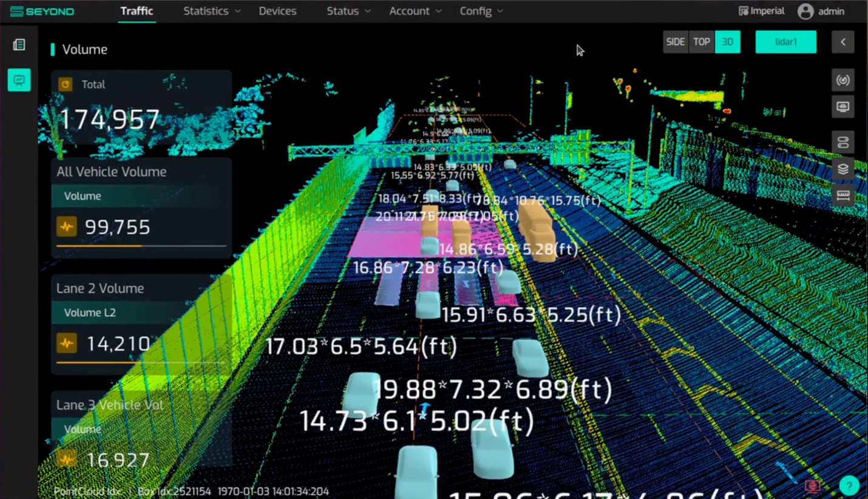The width and height of the screenshot is (868, 499).
Task: Click the timestamp 1970-01-03 14:01:34:204
Action: [273, 491]
